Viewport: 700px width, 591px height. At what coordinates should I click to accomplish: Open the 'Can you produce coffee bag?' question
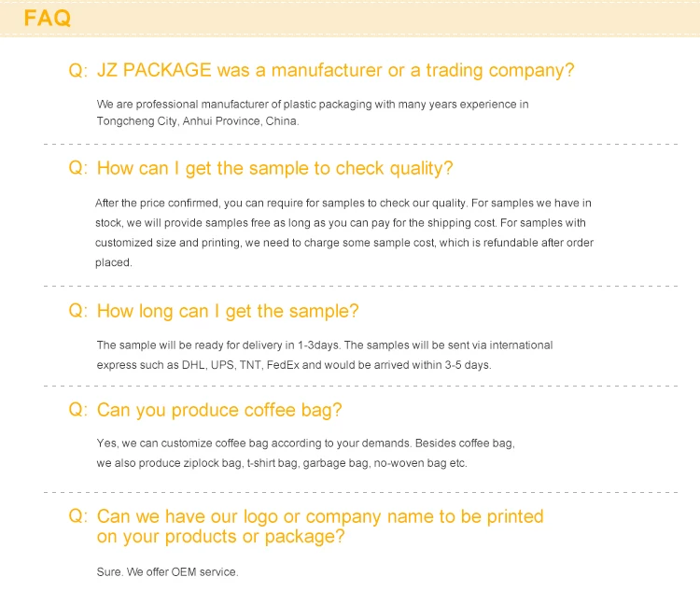tap(219, 410)
